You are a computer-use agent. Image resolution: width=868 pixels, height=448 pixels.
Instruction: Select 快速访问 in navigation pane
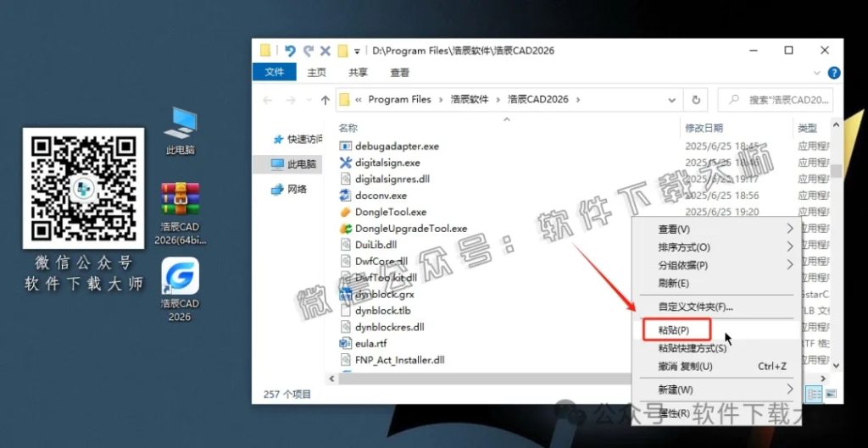299,139
